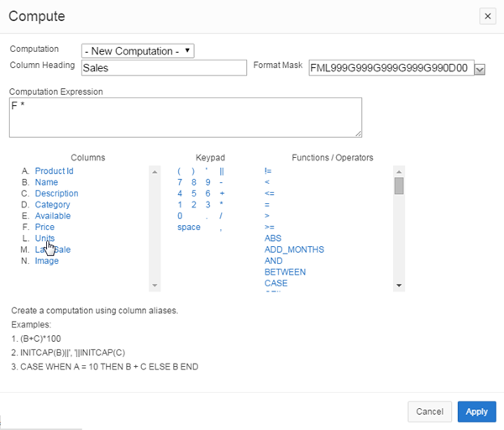The image size is (504, 430).
Task: Select the Product Id column
Action: [54, 170]
